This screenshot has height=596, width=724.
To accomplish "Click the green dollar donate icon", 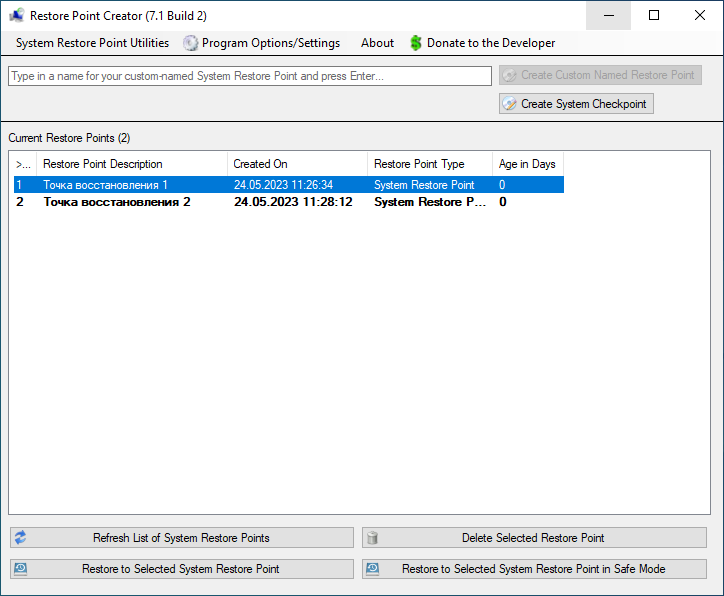I will point(416,43).
